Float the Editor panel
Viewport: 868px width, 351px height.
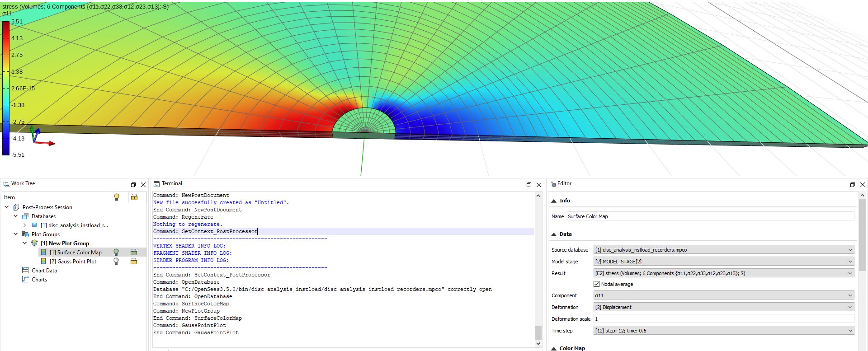853,185
